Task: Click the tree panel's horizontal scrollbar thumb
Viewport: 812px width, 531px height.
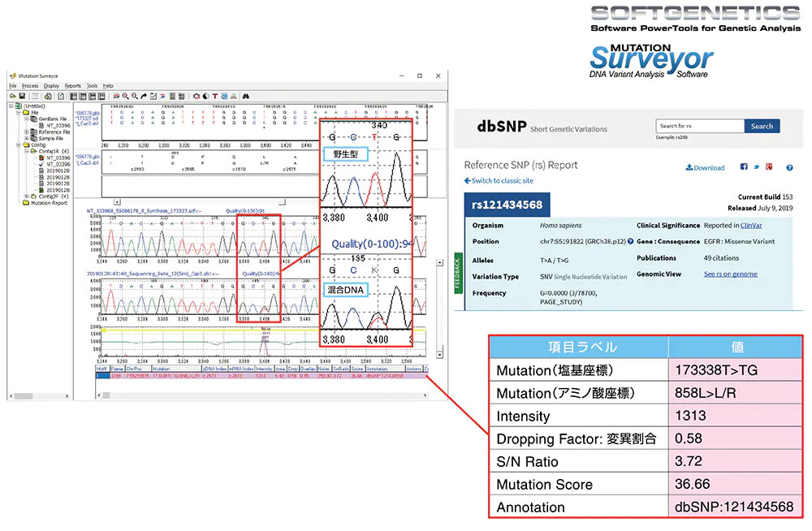Action: click(24, 396)
